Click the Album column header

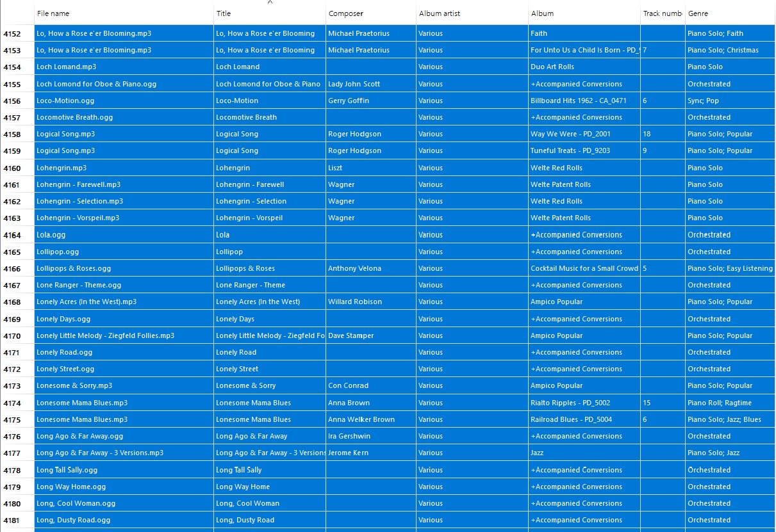pyautogui.click(x=542, y=13)
